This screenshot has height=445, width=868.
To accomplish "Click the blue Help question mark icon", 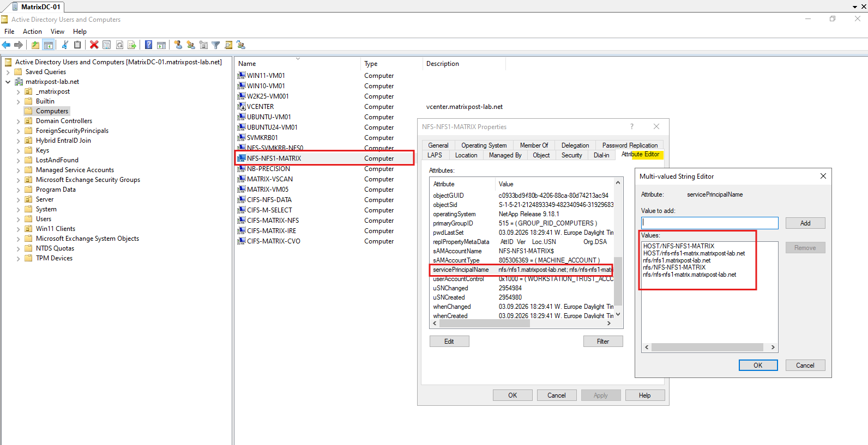I will click(148, 45).
